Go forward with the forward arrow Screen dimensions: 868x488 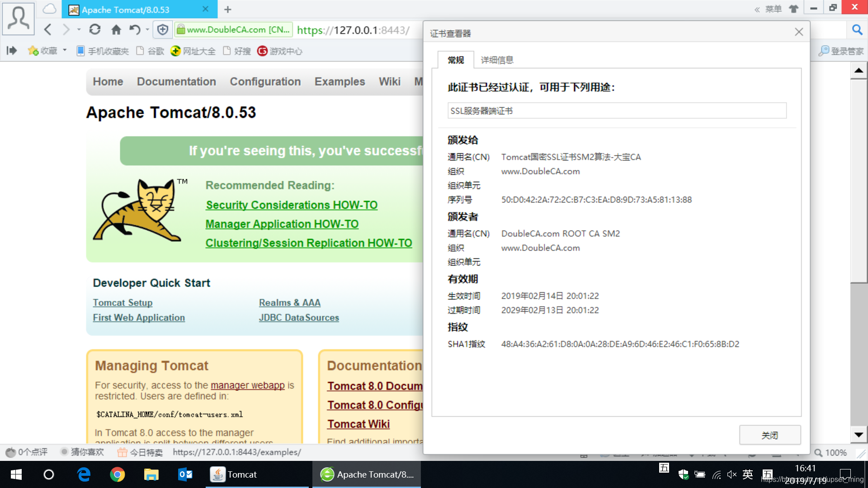(x=66, y=30)
